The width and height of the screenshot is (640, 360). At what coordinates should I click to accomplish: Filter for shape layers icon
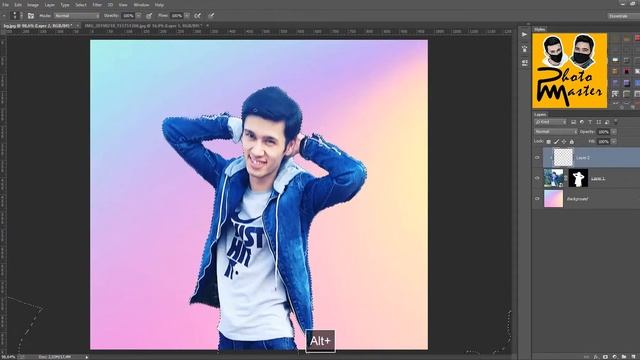pyautogui.click(x=598, y=122)
